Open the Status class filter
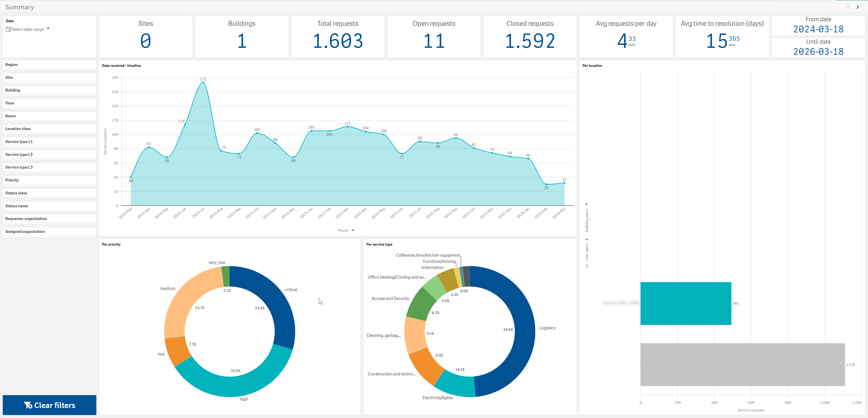Image resolution: width=868 pixels, height=418 pixels. [x=49, y=193]
